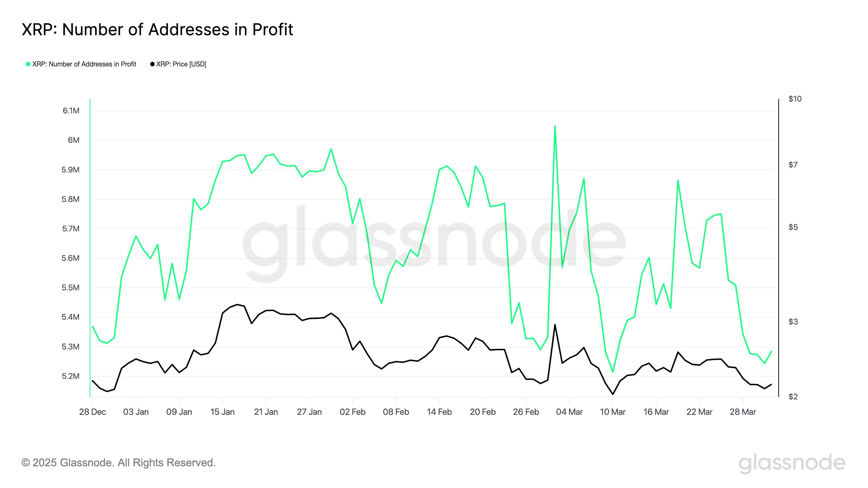The height and width of the screenshot is (488, 868).
Task: Toggle the Addresses in Profit legend entry text
Action: 84,64
